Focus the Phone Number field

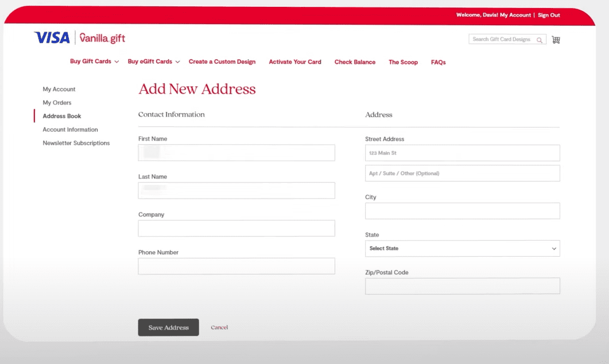[236, 266]
